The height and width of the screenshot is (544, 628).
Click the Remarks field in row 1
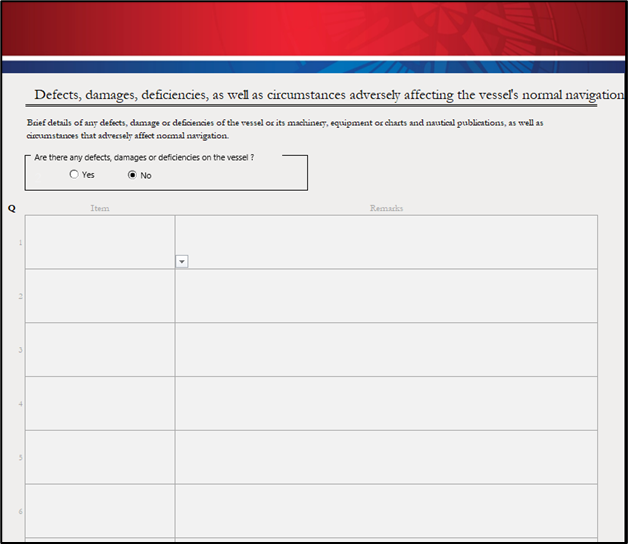click(386, 242)
